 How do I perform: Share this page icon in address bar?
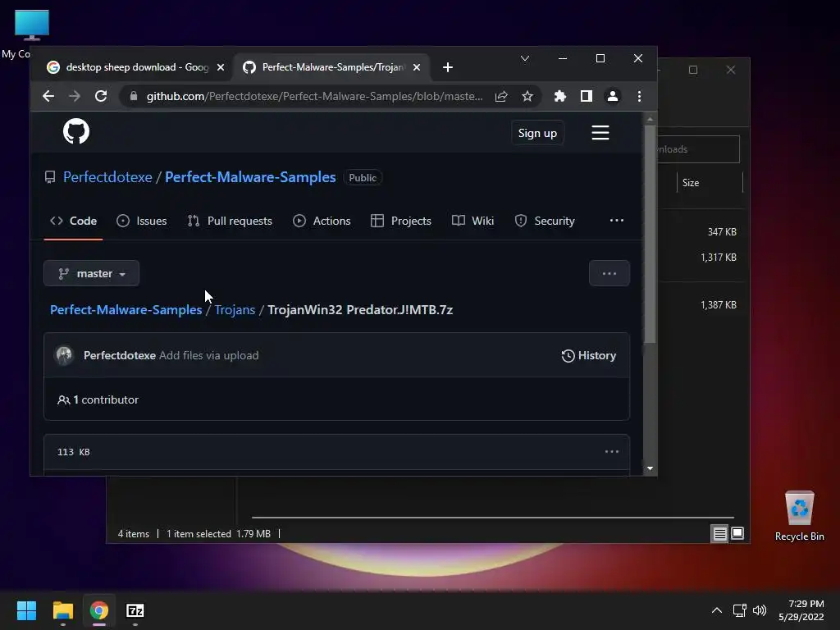click(501, 97)
